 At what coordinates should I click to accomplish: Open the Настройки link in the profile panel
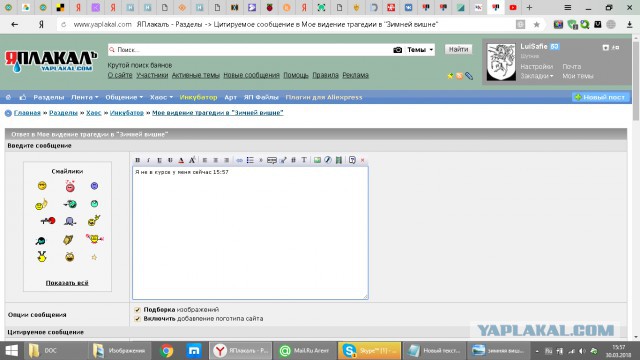point(536,67)
